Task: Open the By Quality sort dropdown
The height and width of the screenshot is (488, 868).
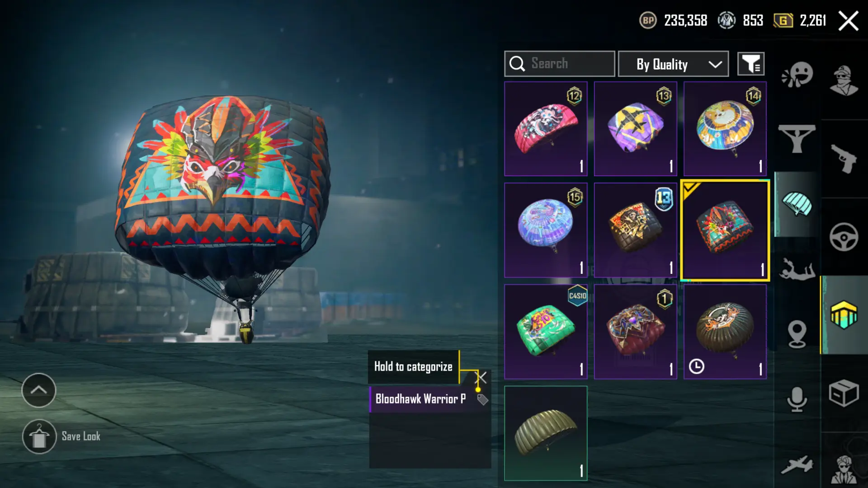Action: click(x=673, y=64)
